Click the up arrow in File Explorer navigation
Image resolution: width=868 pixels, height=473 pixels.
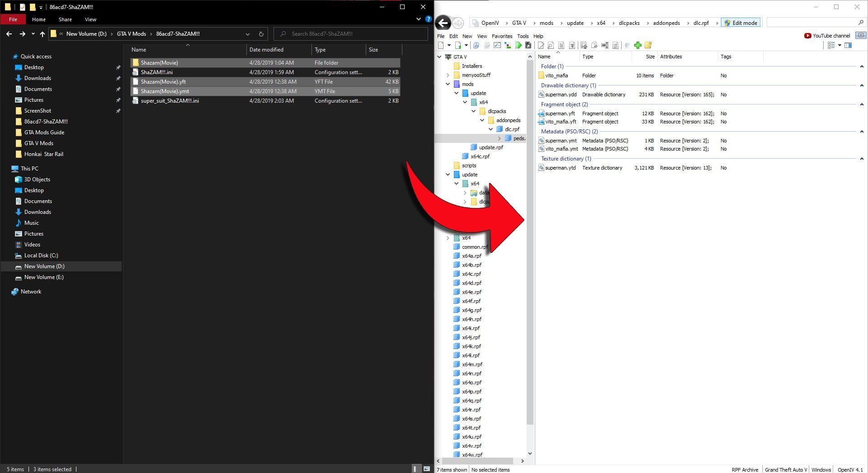42,34
